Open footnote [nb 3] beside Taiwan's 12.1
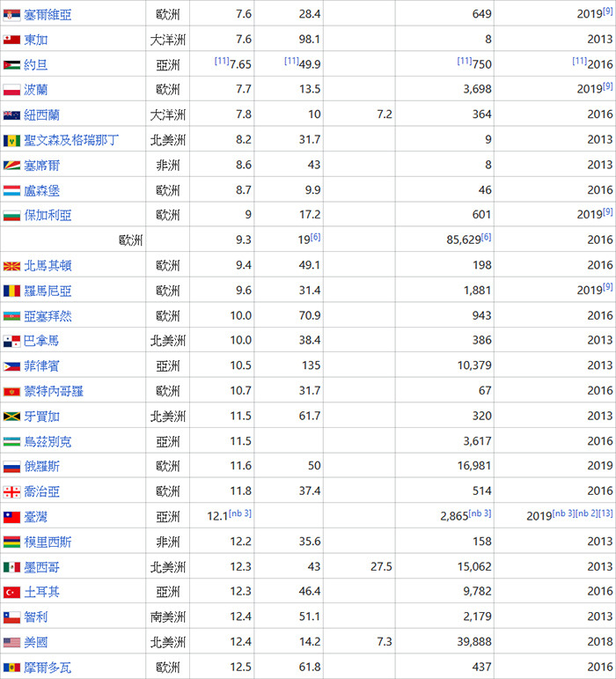The height and width of the screenshot is (679, 616). pyautogui.click(x=240, y=513)
